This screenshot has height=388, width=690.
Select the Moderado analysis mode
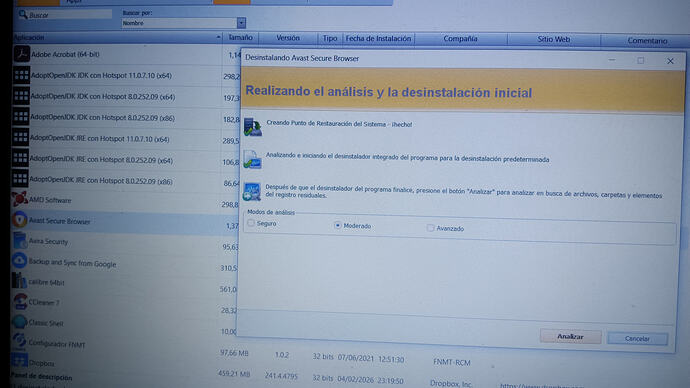point(338,225)
